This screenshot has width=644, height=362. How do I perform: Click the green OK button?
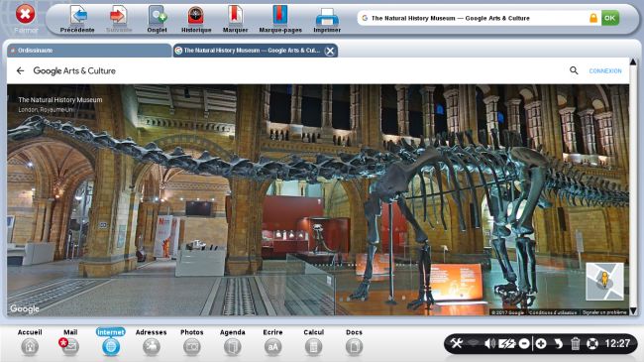coord(610,18)
